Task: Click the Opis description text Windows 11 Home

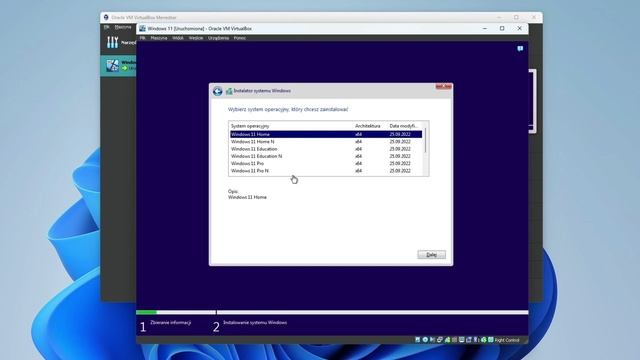Action: [247, 197]
